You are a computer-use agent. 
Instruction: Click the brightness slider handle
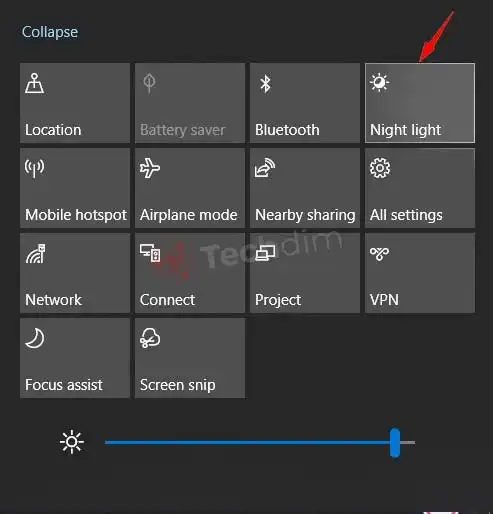coord(395,443)
